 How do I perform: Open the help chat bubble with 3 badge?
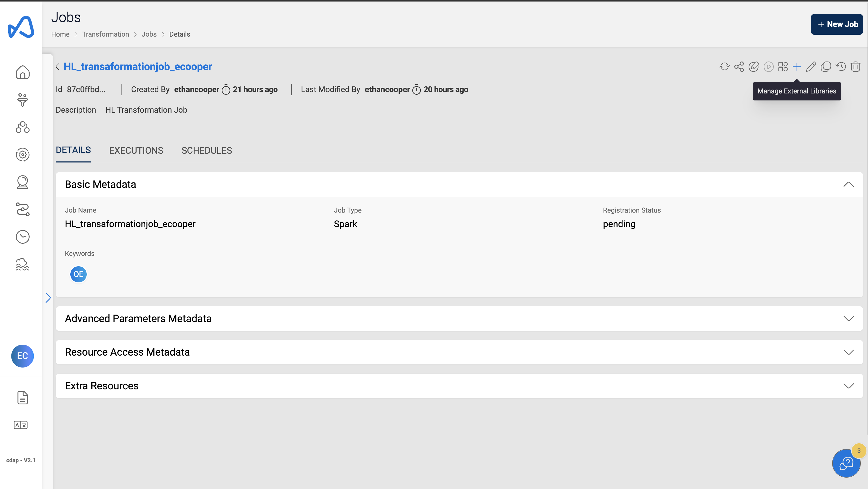(x=846, y=463)
